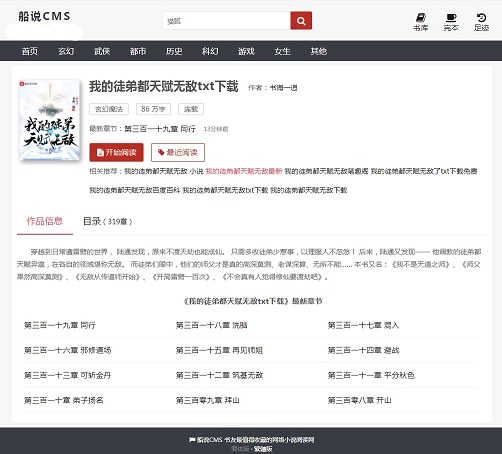
Task: Open chapter 第三百一十三章 可斩金丹
Action: pos(67,375)
